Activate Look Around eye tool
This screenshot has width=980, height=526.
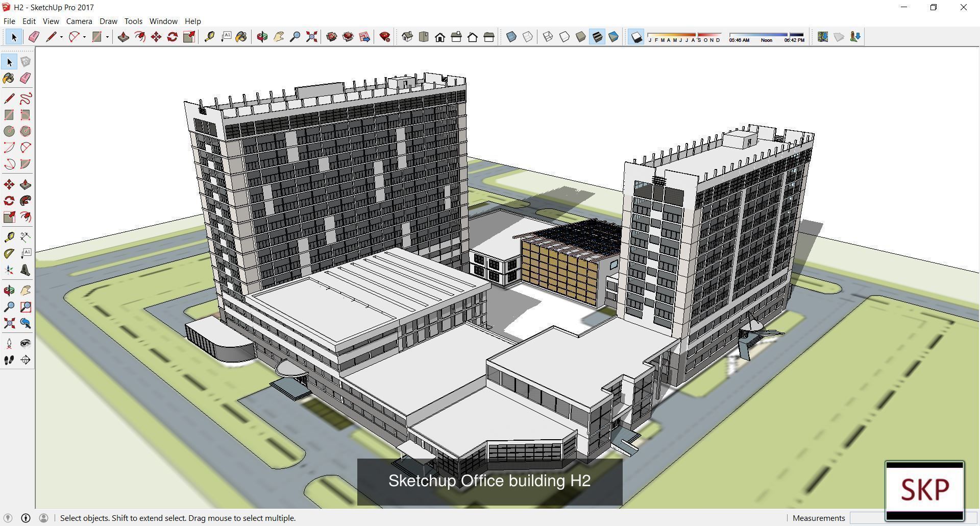(26, 344)
